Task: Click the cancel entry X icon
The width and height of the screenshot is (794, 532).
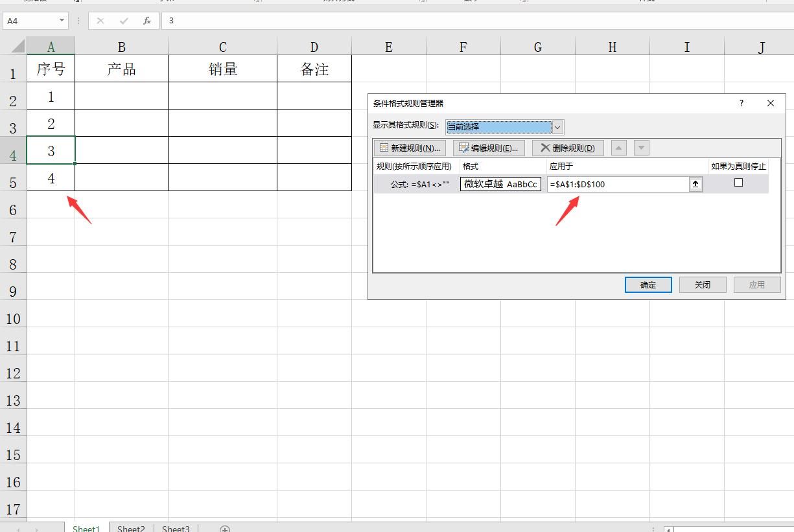Action: tap(100, 21)
